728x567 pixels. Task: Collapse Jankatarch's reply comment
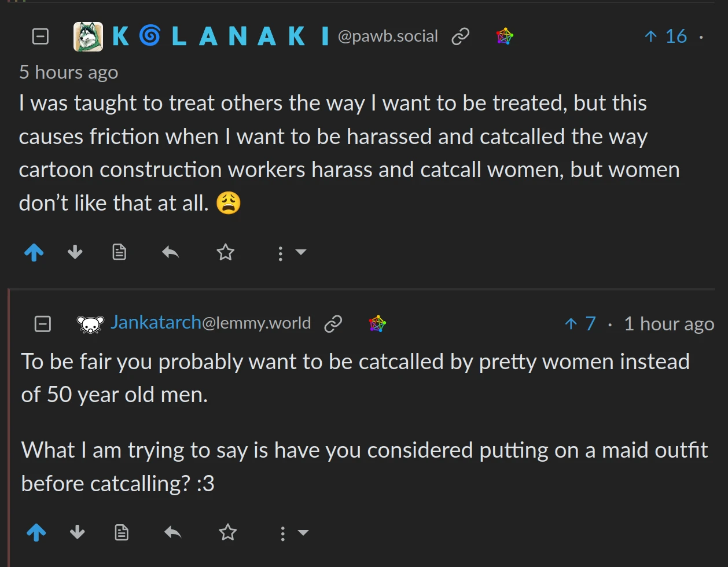(43, 323)
